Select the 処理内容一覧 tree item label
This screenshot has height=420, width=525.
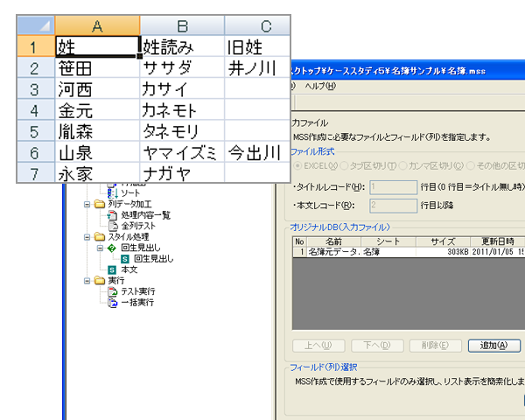(145, 215)
